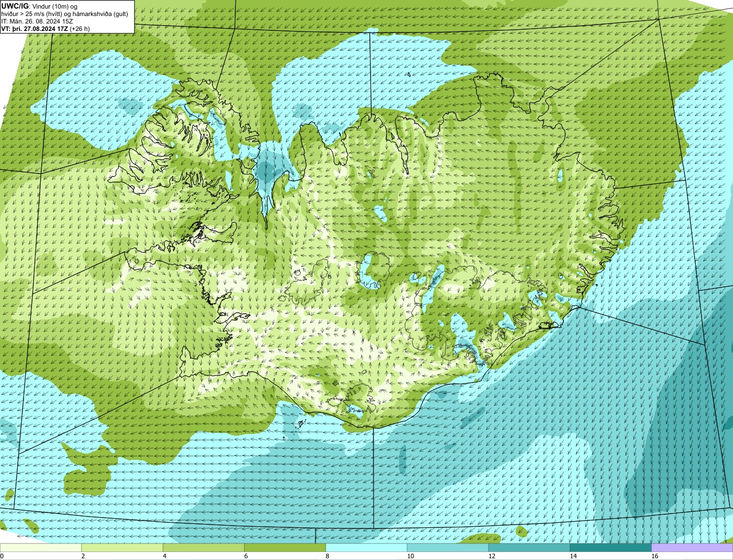Click the "12" scale label
This screenshot has width=733, height=560.
pyautogui.click(x=491, y=556)
